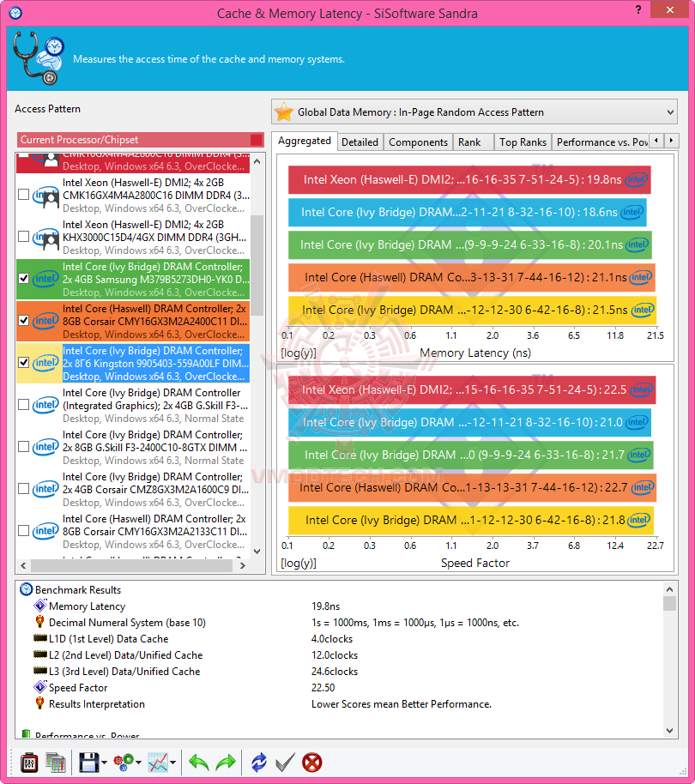This screenshot has height=784, width=695.
Task: Click the floppy disk save icon
Action: point(89,763)
